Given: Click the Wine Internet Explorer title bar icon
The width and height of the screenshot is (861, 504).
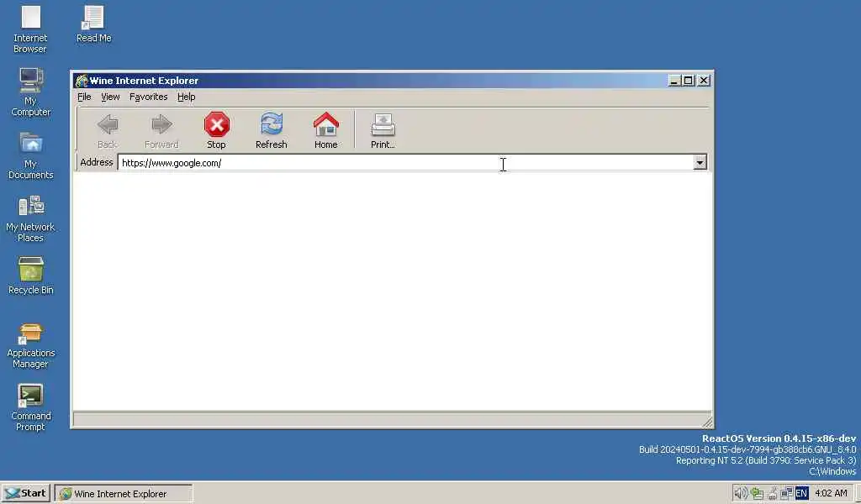Looking at the screenshot, I should pos(82,81).
